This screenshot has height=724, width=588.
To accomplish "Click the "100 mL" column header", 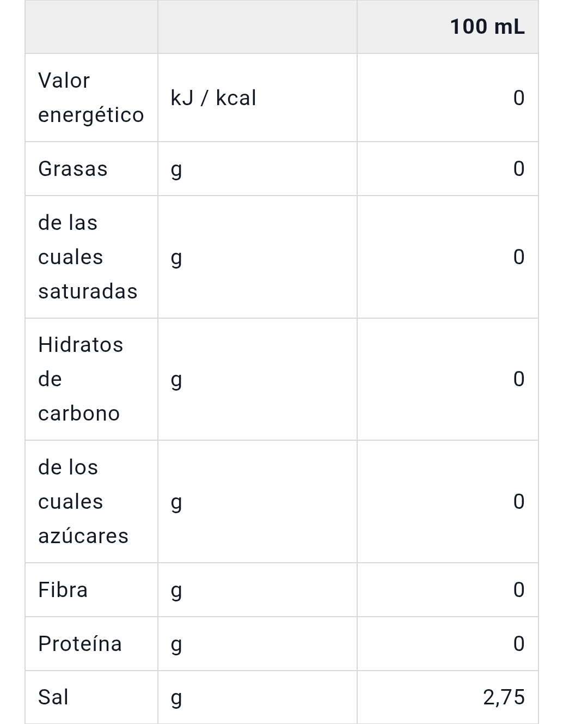I will [x=487, y=27].
